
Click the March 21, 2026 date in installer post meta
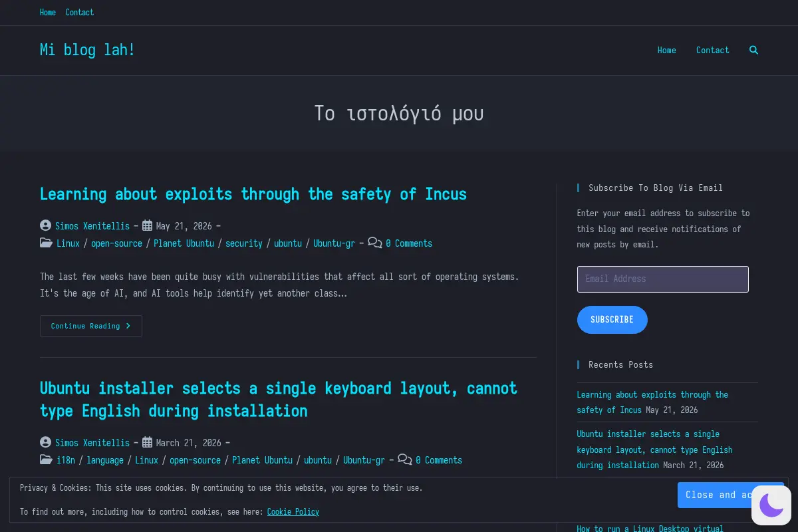coord(189,443)
